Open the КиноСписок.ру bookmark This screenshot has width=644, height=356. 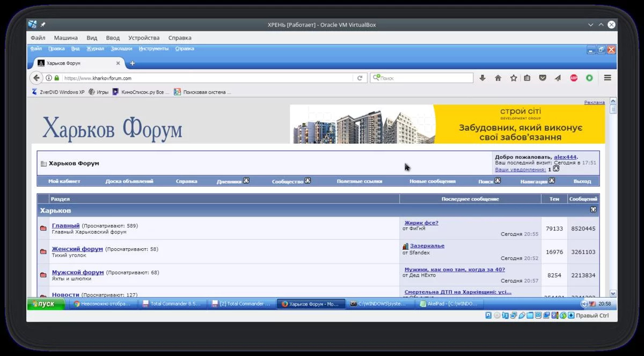[x=141, y=92]
